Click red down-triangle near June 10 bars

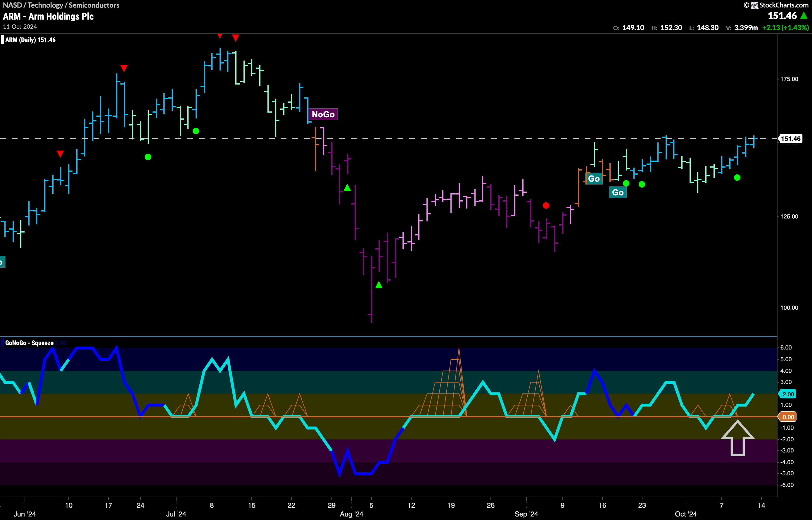click(x=60, y=154)
